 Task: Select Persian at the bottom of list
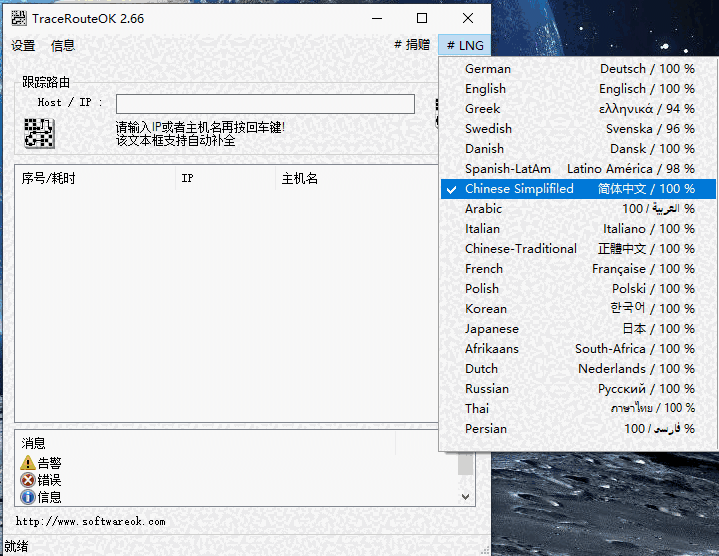point(578,429)
